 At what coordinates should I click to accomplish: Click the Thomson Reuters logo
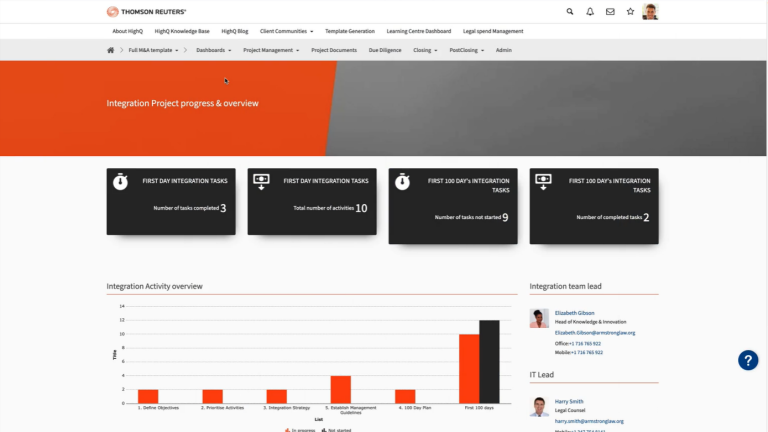coord(146,12)
